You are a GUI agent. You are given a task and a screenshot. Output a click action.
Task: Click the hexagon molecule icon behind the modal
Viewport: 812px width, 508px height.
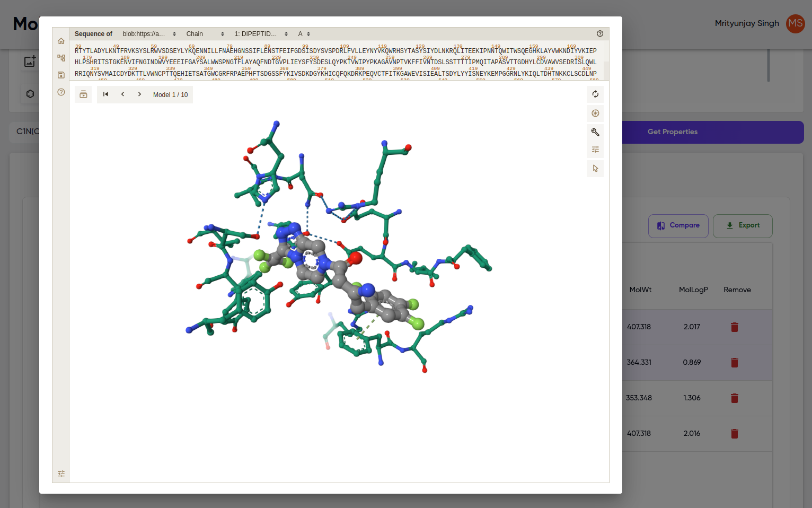click(30, 94)
